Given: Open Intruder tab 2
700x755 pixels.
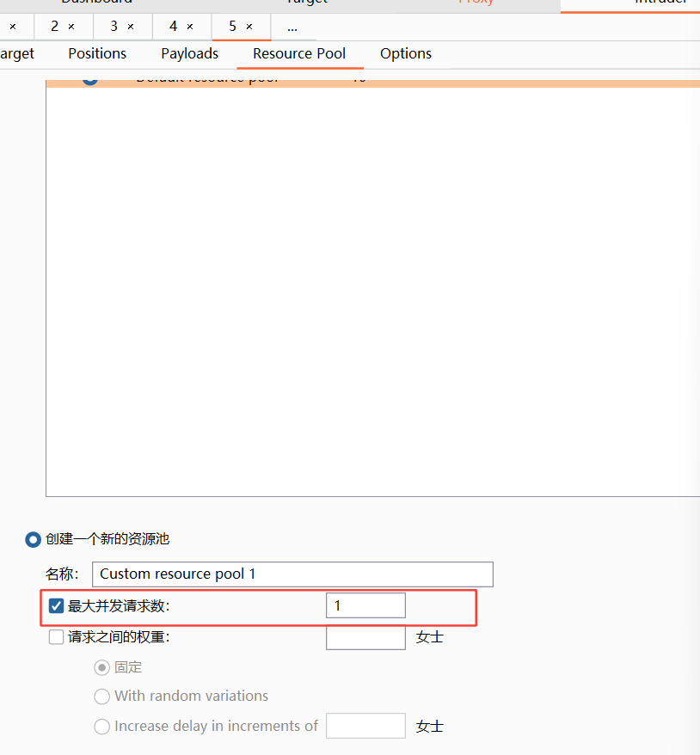Looking at the screenshot, I should (x=55, y=27).
